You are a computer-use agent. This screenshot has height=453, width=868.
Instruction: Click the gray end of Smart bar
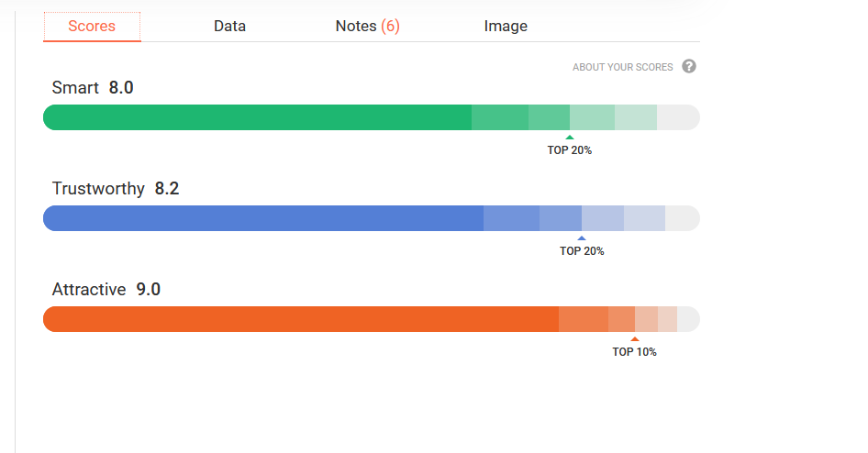(678, 117)
